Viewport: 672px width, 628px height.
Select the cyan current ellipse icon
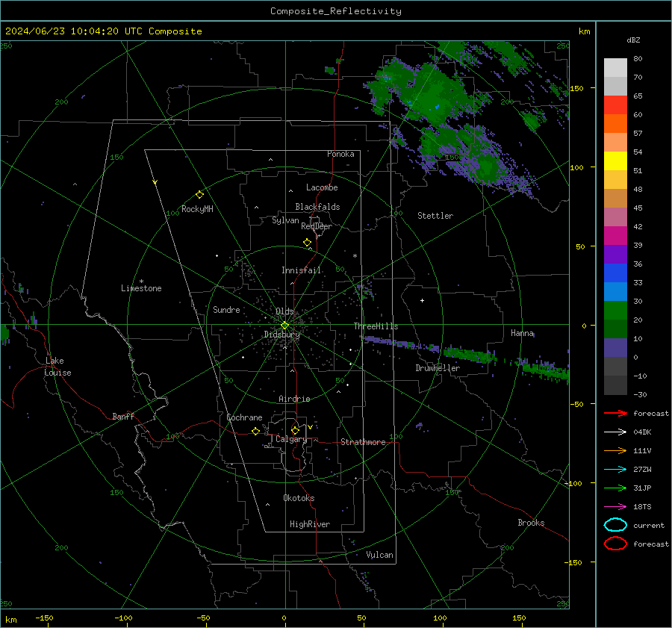pos(615,525)
